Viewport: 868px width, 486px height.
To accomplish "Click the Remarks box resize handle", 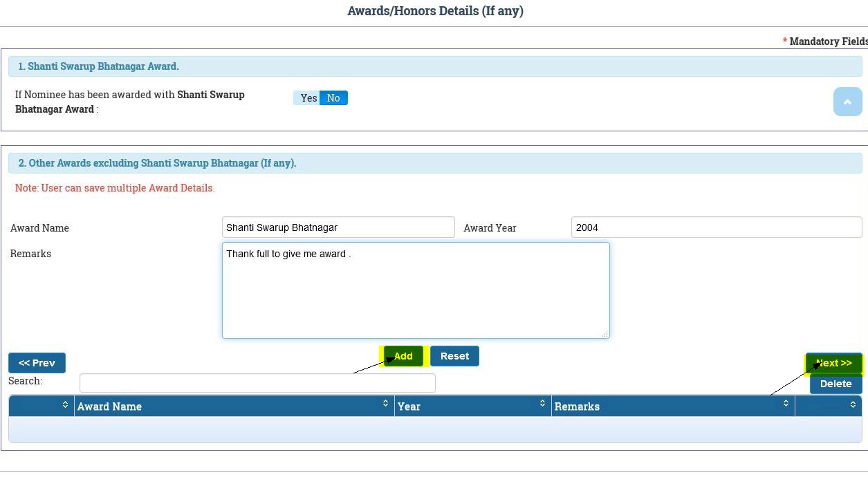I will click(x=604, y=334).
